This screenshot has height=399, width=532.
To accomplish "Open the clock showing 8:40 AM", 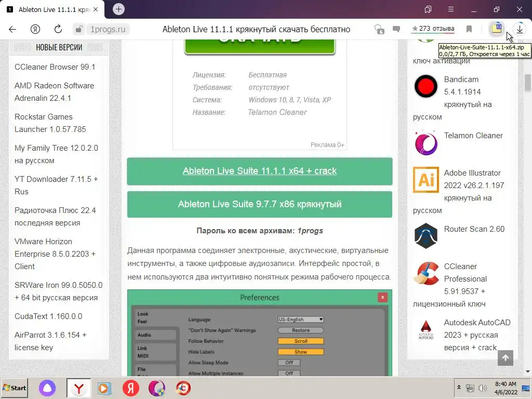I will [x=506, y=388].
